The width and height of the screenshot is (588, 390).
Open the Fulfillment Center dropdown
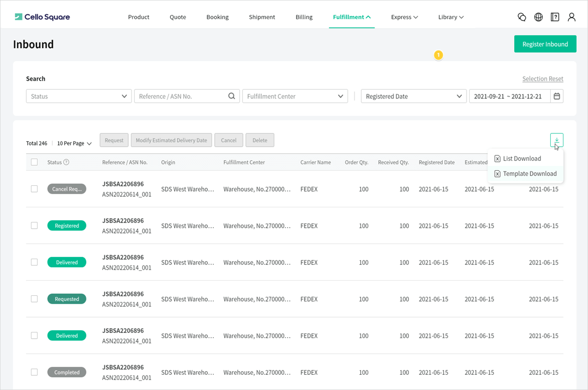295,96
